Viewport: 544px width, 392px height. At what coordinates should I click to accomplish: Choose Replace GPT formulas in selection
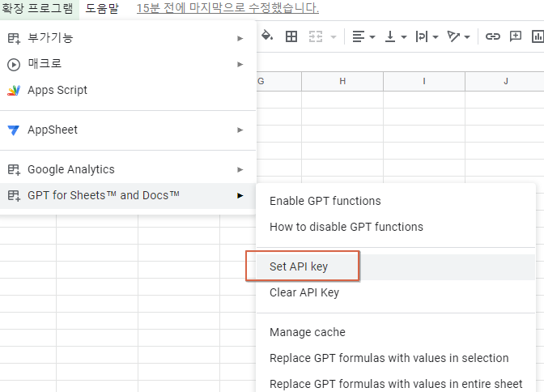[396, 358]
